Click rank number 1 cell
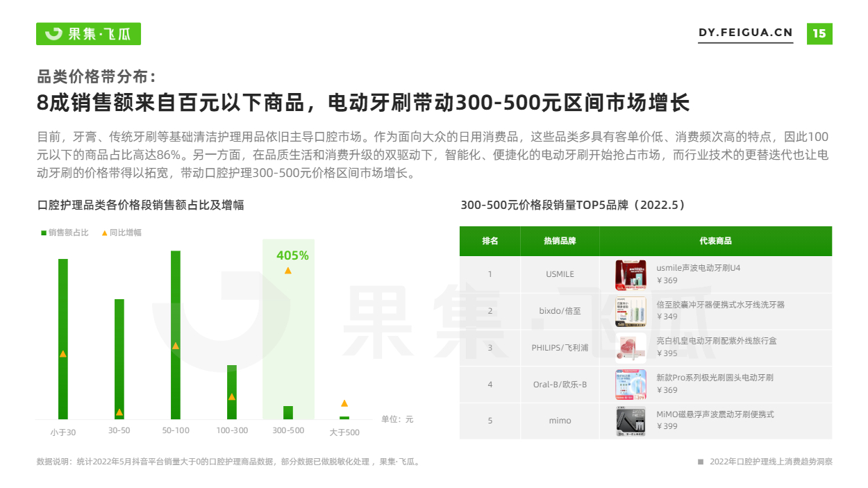Viewport: 868px width, 488px height. 490,274
